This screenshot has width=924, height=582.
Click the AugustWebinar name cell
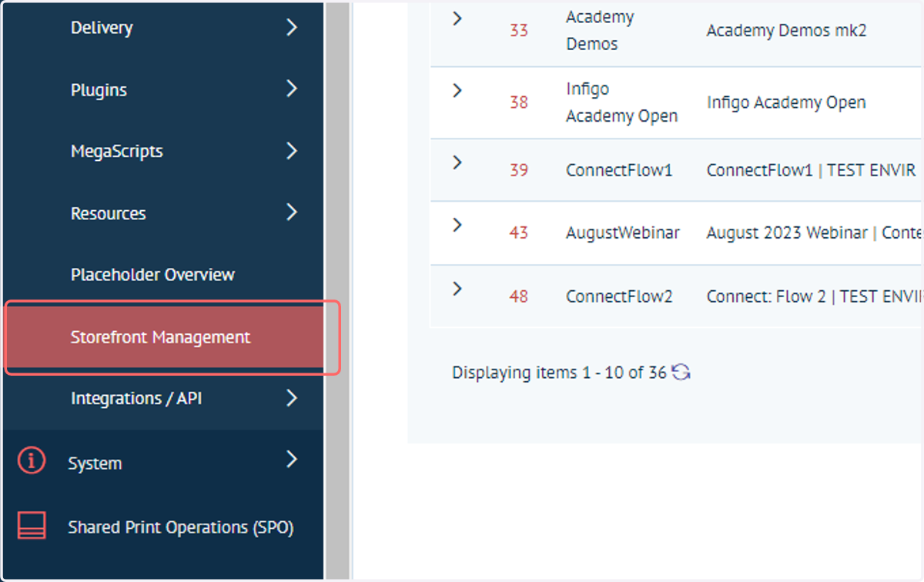click(623, 232)
